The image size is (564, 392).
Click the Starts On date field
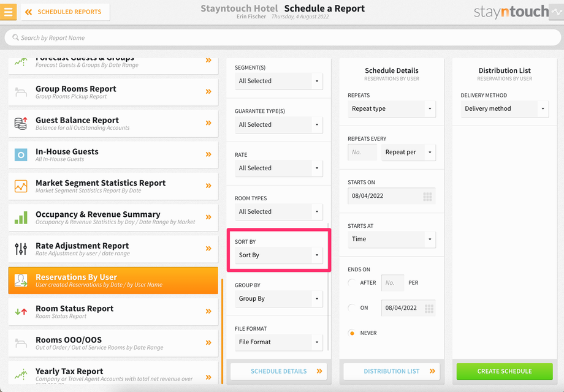[x=392, y=196]
